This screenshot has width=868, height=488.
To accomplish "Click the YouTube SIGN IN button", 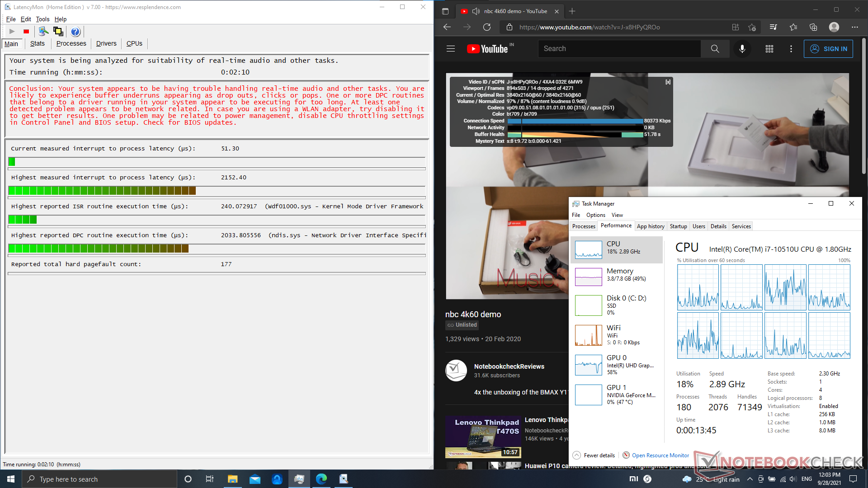I will [x=828, y=49].
